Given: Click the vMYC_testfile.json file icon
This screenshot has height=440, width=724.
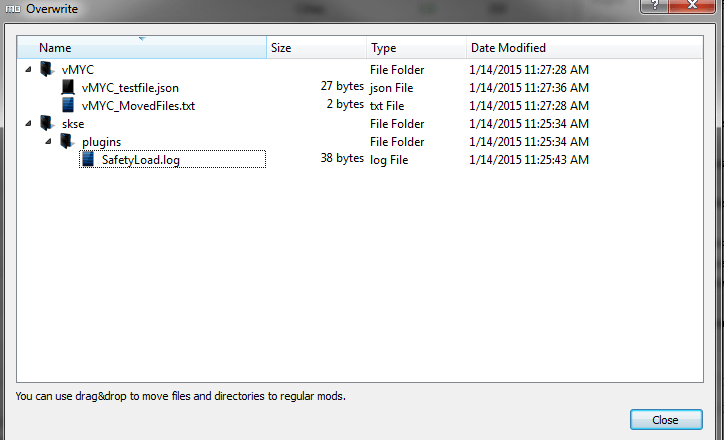Looking at the screenshot, I should tap(68, 87).
